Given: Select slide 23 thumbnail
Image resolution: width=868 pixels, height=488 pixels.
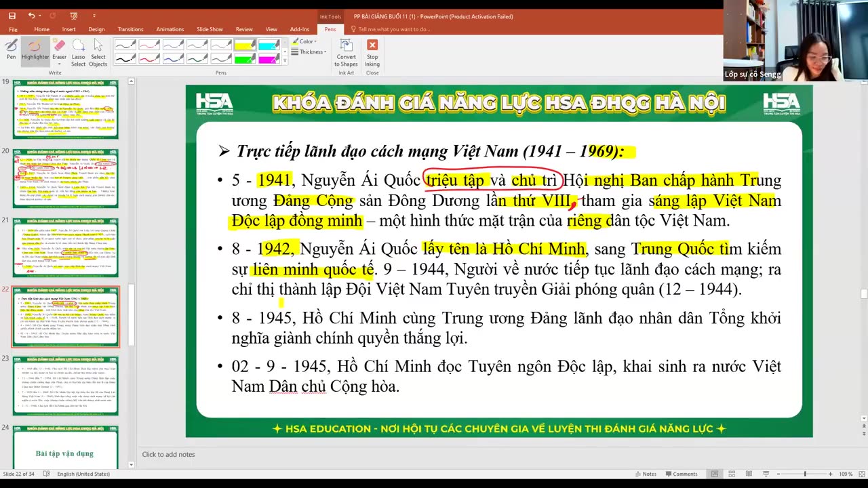Looking at the screenshot, I should 65,385.
